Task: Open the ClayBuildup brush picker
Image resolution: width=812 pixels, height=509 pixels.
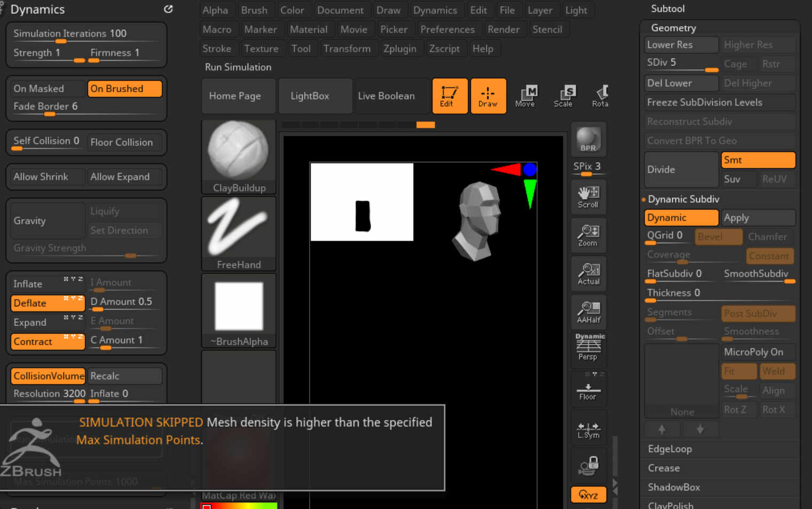Action: click(x=239, y=156)
